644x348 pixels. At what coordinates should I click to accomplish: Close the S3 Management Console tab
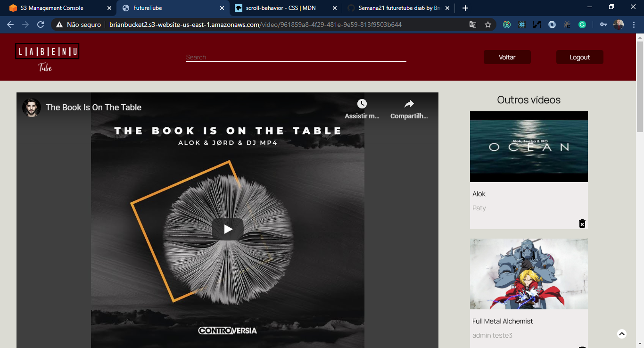(x=109, y=8)
